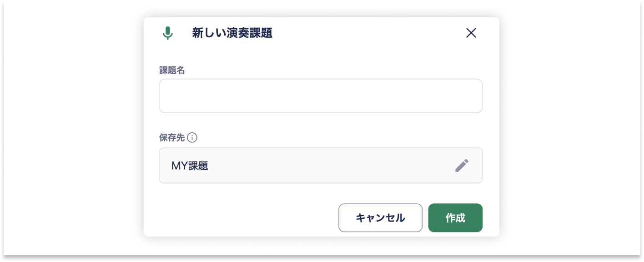Image resolution: width=644 pixels, height=262 pixels.
Task: Click the MY課題 label text
Action: tap(190, 166)
